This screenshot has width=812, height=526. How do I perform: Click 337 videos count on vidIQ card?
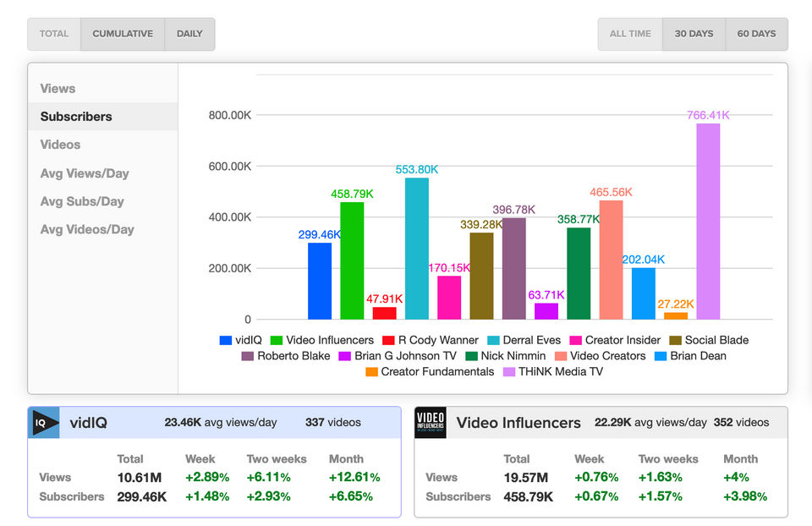tap(333, 423)
